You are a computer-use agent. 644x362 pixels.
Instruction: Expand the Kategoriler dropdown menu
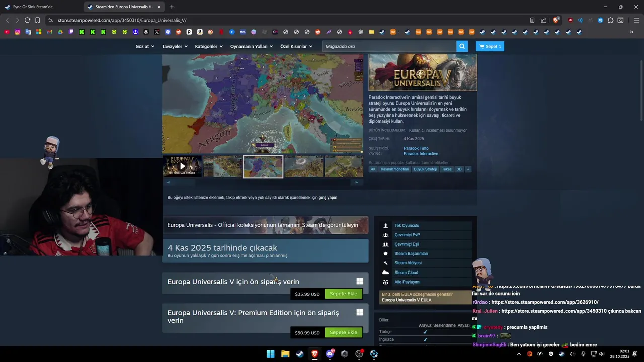(x=209, y=46)
